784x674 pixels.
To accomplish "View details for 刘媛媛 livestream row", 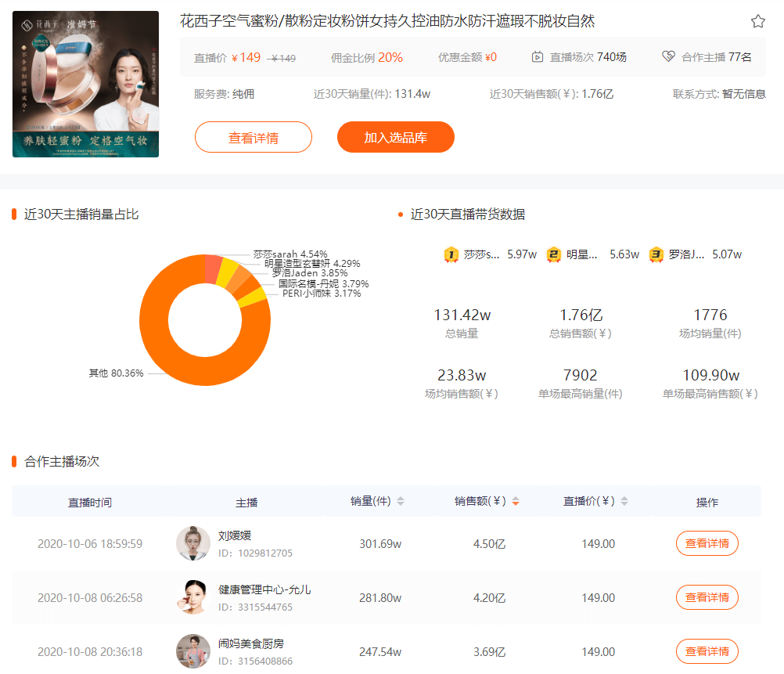I will click(x=707, y=543).
